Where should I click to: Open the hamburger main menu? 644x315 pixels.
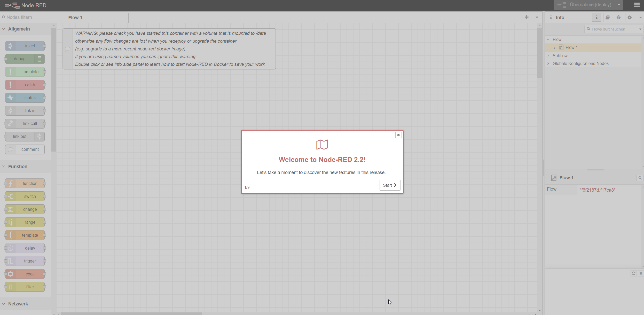point(637,5)
